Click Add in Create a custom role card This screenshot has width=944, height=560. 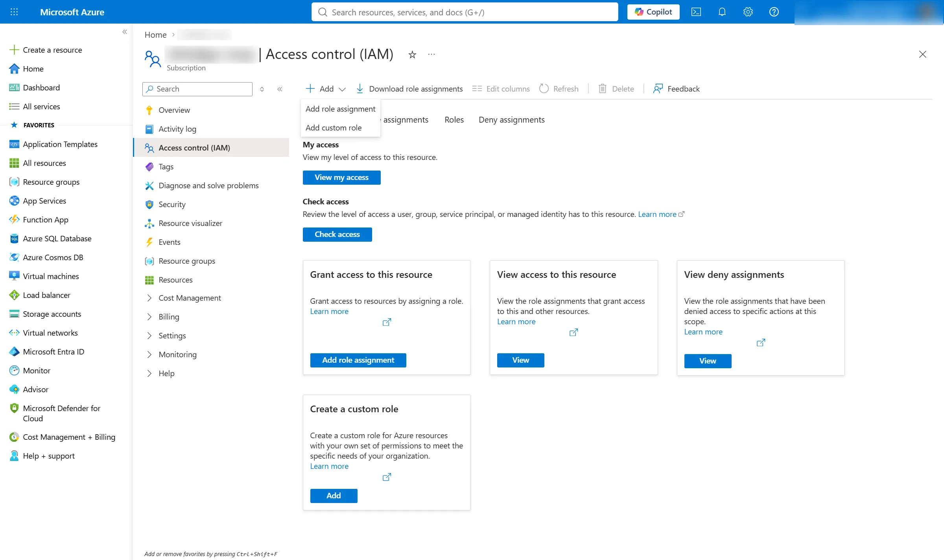click(334, 496)
